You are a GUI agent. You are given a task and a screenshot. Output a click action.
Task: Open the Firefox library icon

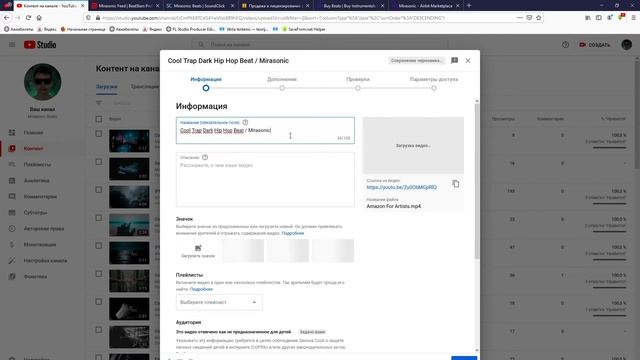click(x=588, y=18)
